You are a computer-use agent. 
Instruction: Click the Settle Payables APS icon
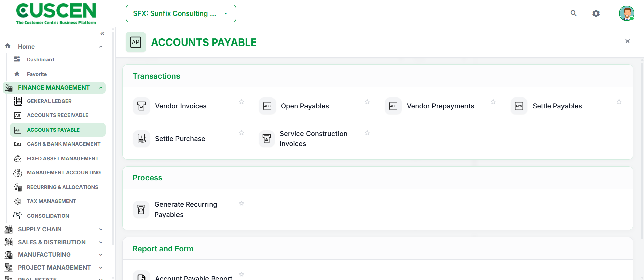coord(519,106)
